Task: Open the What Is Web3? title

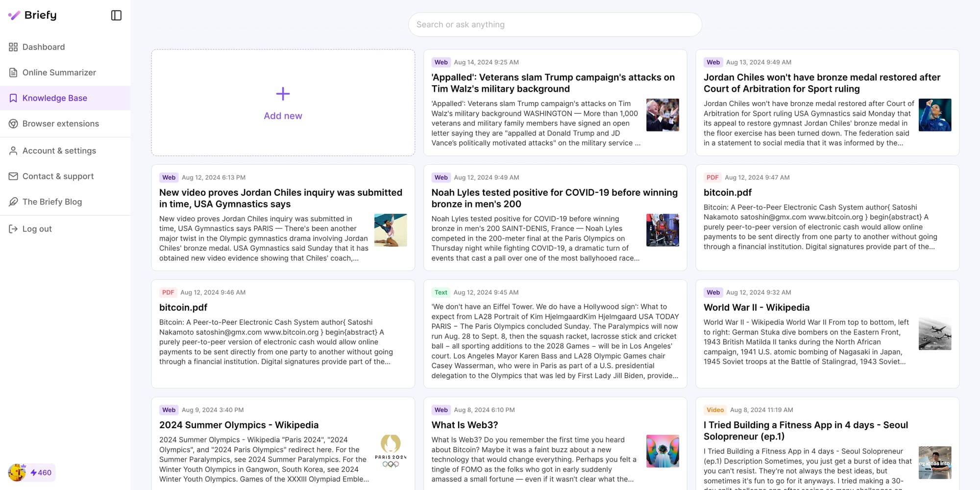Action: point(465,425)
